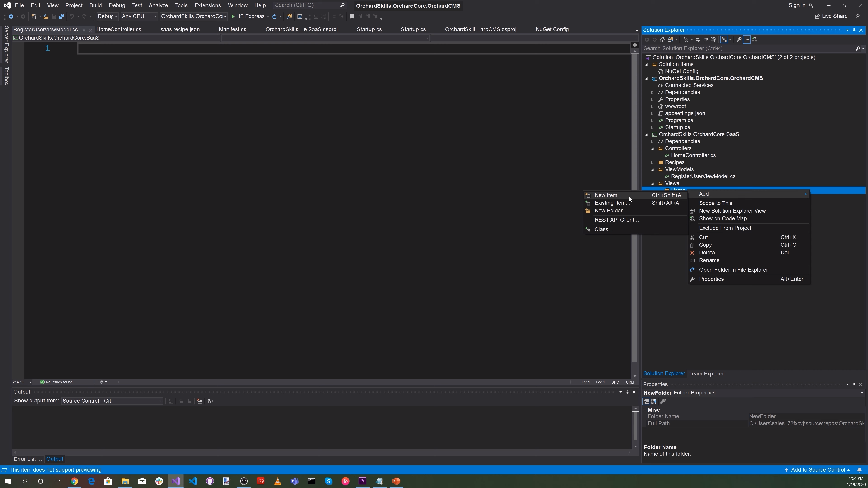Viewport: 868px width, 488px height.
Task: Open Google Chrome from the taskbar
Action: pos(74,481)
